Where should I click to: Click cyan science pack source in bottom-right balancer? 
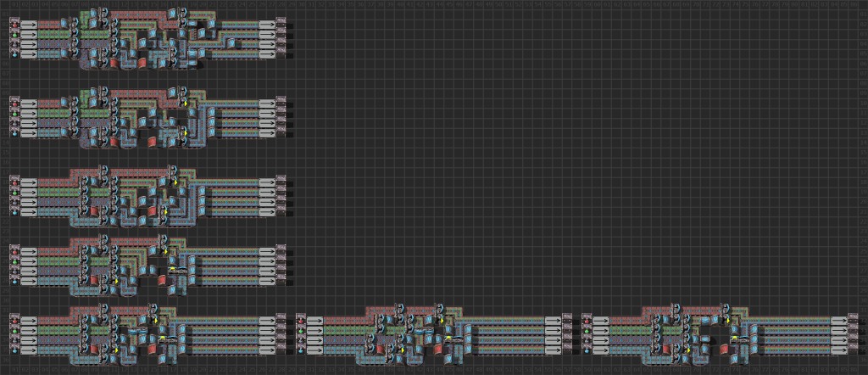point(587,351)
